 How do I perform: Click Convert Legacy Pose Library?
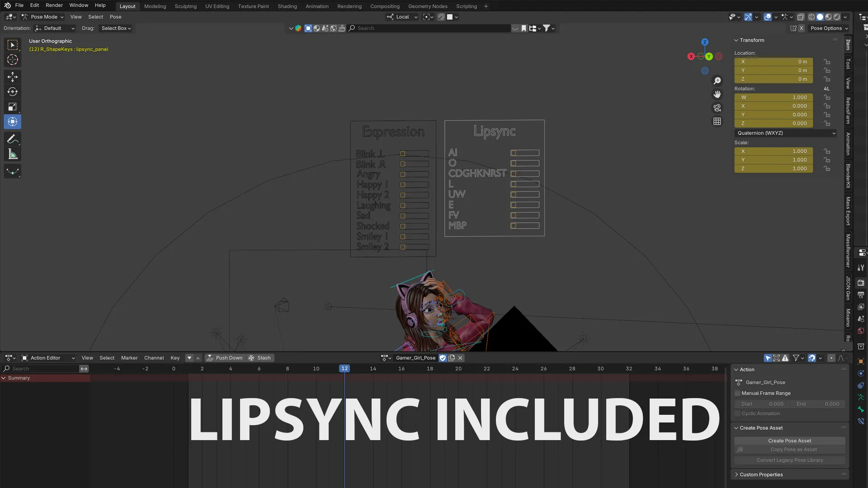(x=790, y=460)
